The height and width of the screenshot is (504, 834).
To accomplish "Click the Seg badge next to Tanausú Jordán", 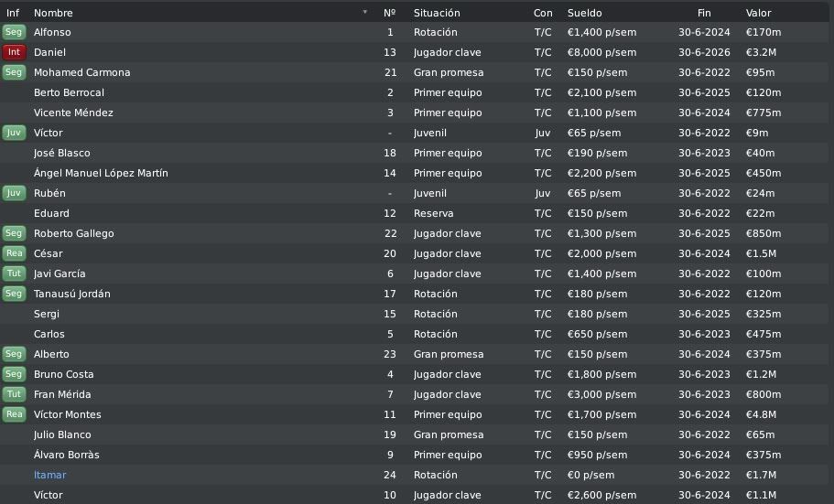I will [14, 294].
